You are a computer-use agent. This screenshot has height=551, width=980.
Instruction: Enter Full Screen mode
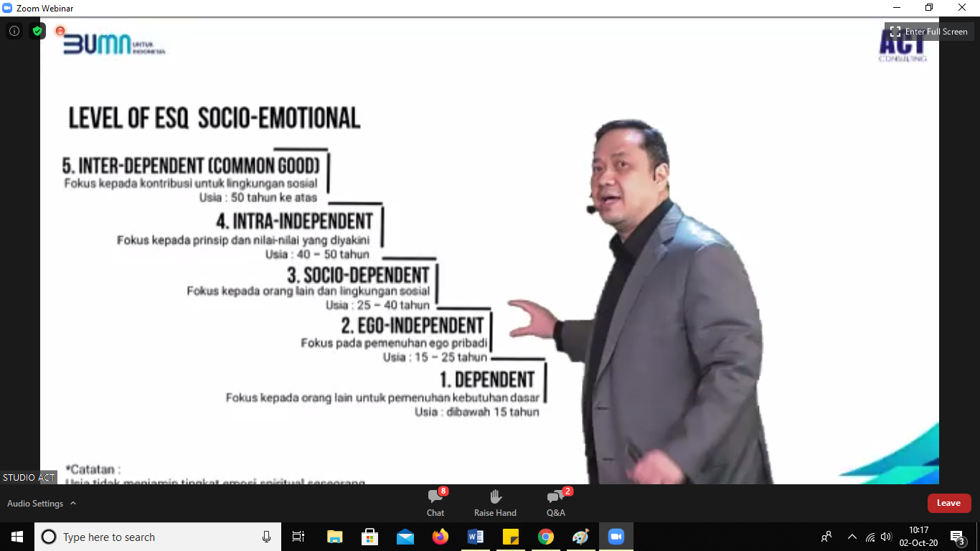pos(929,32)
